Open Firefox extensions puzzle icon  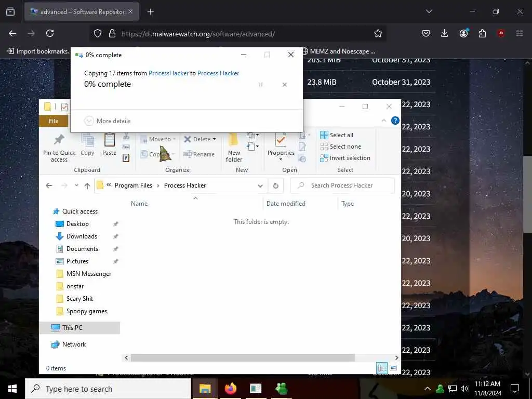(482, 33)
